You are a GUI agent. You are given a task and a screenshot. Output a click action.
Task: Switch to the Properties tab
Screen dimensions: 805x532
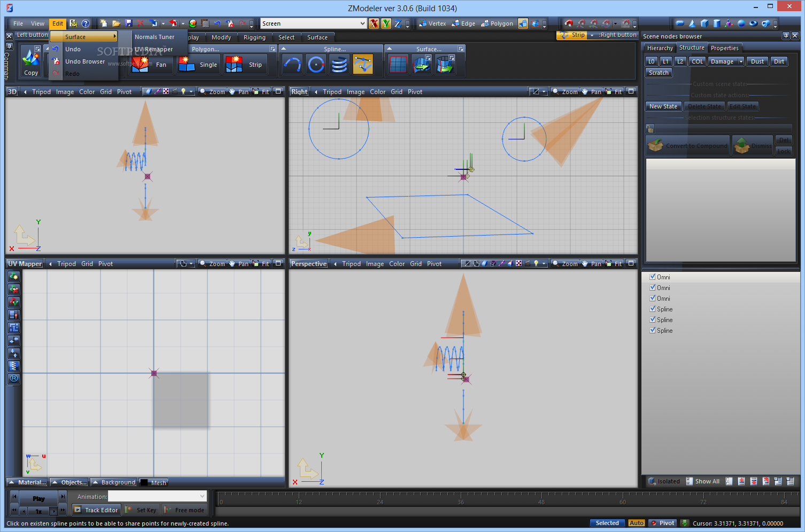click(x=724, y=48)
